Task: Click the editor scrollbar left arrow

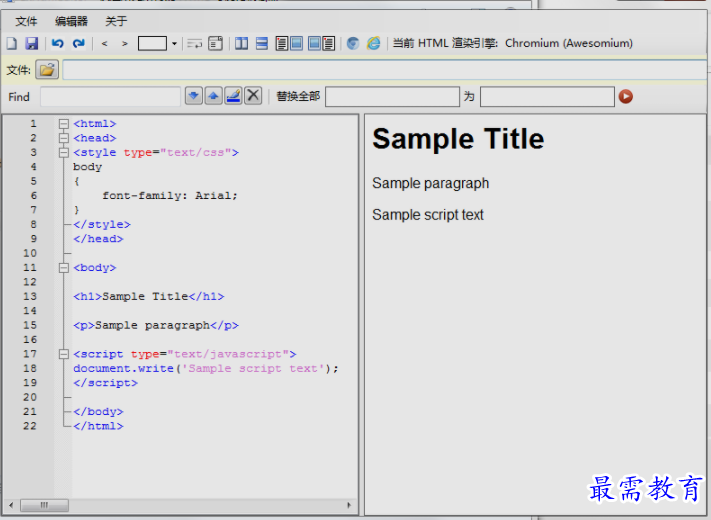Action: (x=11, y=505)
